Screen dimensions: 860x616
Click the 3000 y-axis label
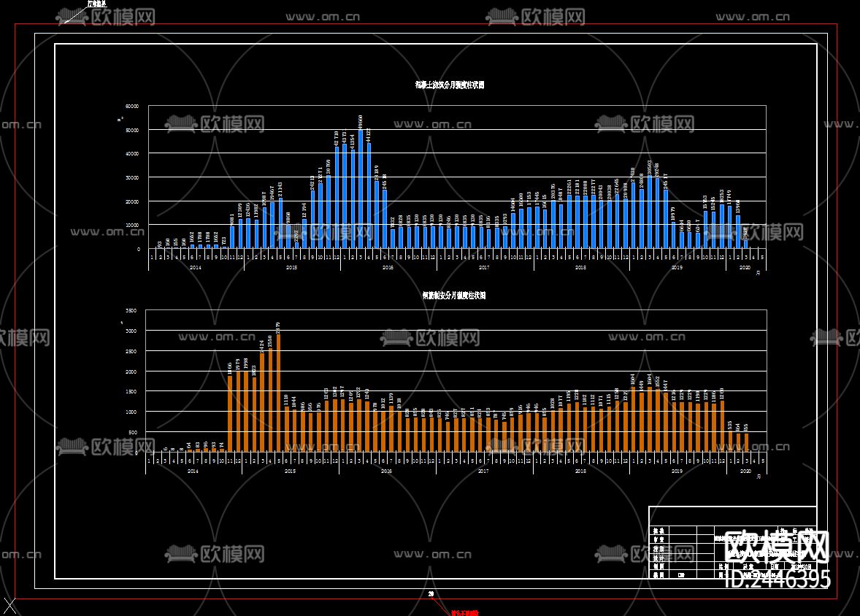pos(131,331)
